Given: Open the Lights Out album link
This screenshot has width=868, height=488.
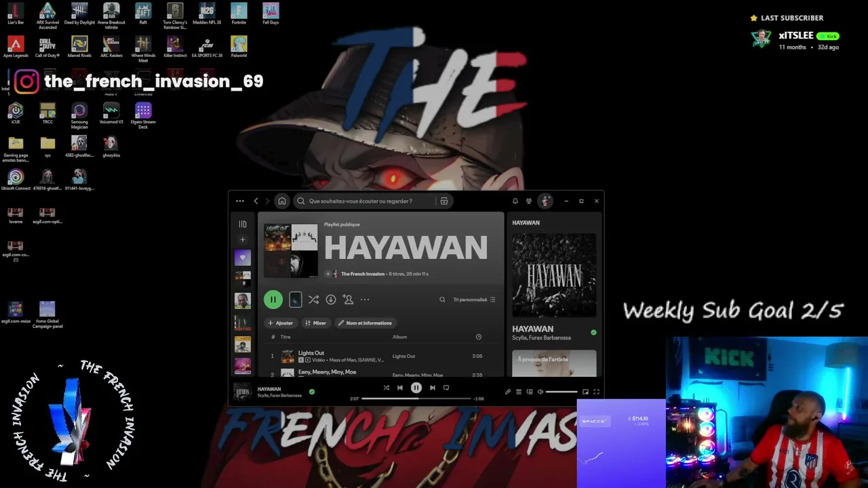Looking at the screenshot, I should [x=403, y=357].
